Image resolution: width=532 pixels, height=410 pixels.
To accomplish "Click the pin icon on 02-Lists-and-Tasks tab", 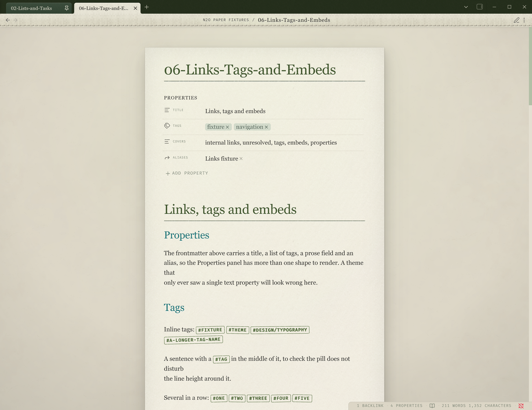I will [67, 8].
